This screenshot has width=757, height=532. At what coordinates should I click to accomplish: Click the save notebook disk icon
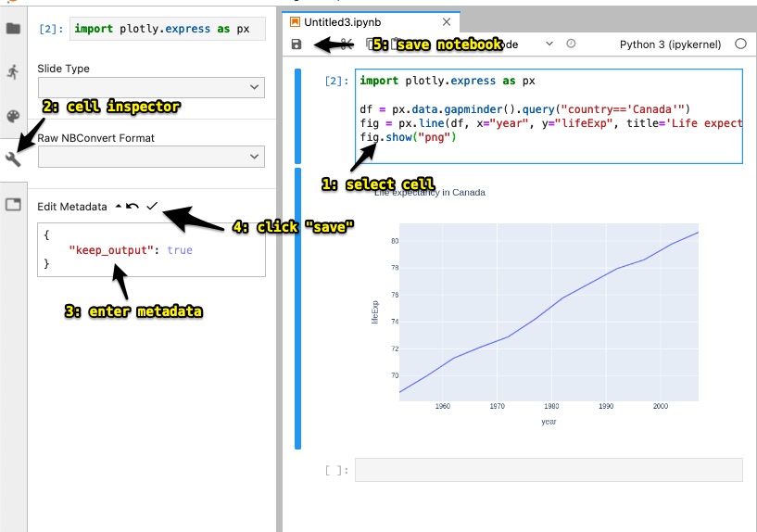[296, 44]
